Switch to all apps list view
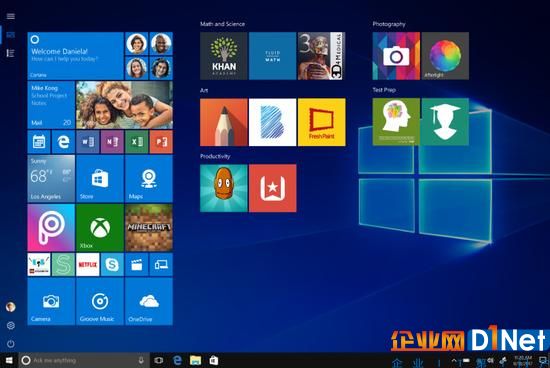The height and width of the screenshot is (368, 550). (11, 53)
